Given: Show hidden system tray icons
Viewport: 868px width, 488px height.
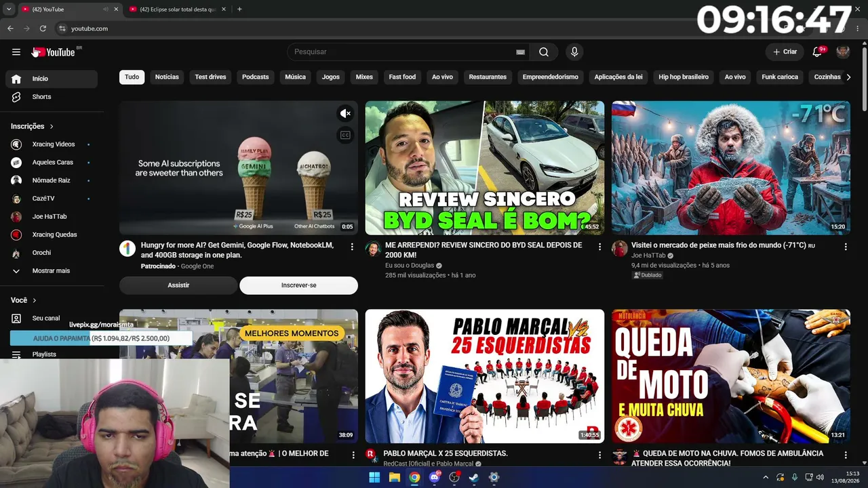Looking at the screenshot, I should [766, 478].
